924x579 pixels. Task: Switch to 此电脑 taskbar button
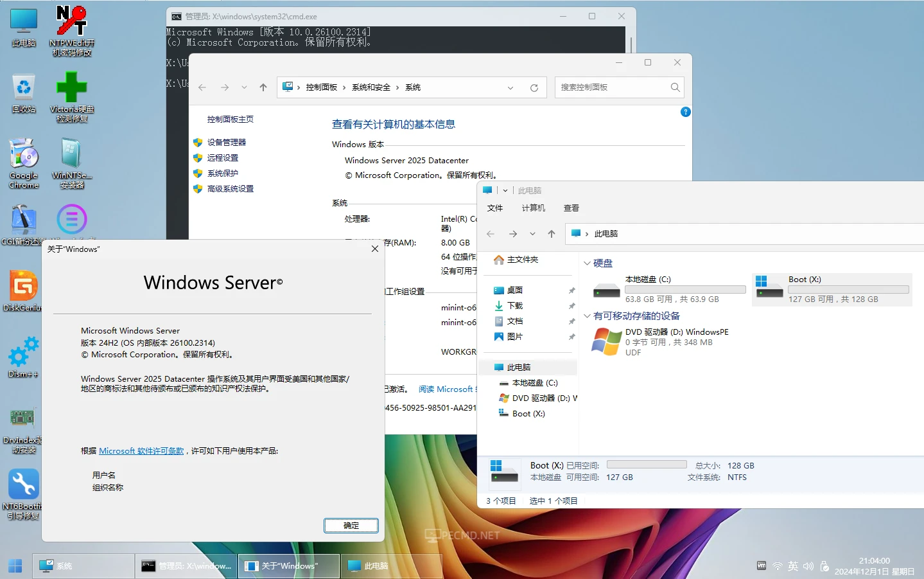click(x=392, y=566)
